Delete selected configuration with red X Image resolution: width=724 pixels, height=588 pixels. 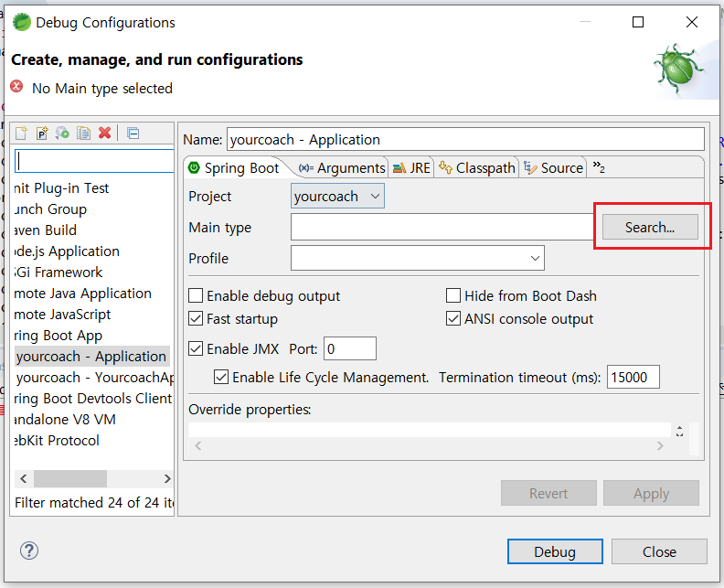(105, 133)
